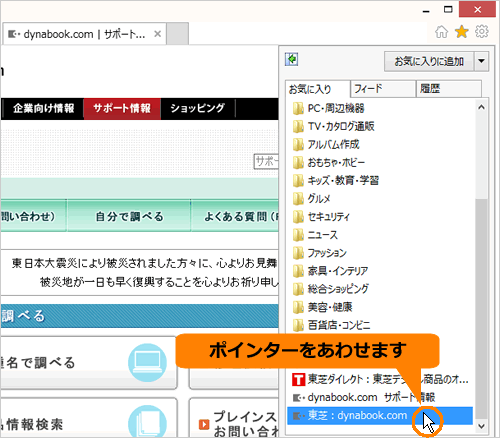Viewport: 500px width, 438px height.
Task: Pin the Favorites Center with green arrow icon
Action: pyautogui.click(x=292, y=59)
